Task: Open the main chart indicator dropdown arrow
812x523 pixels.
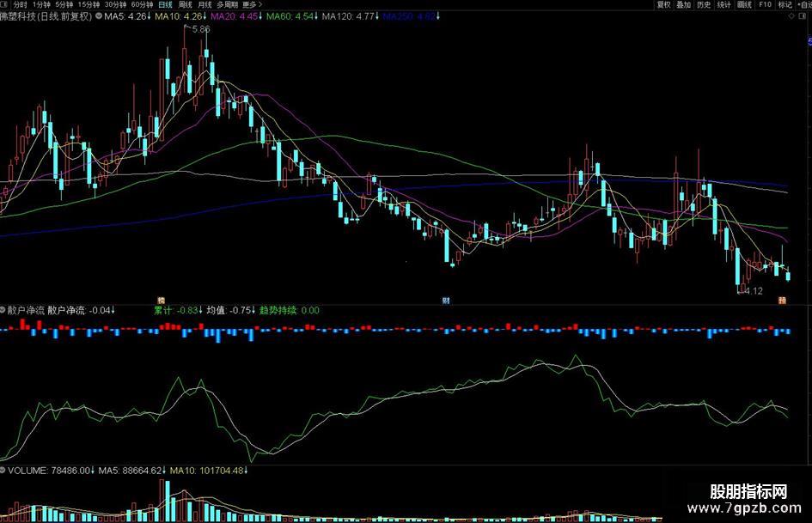Action: click(x=99, y=16)
